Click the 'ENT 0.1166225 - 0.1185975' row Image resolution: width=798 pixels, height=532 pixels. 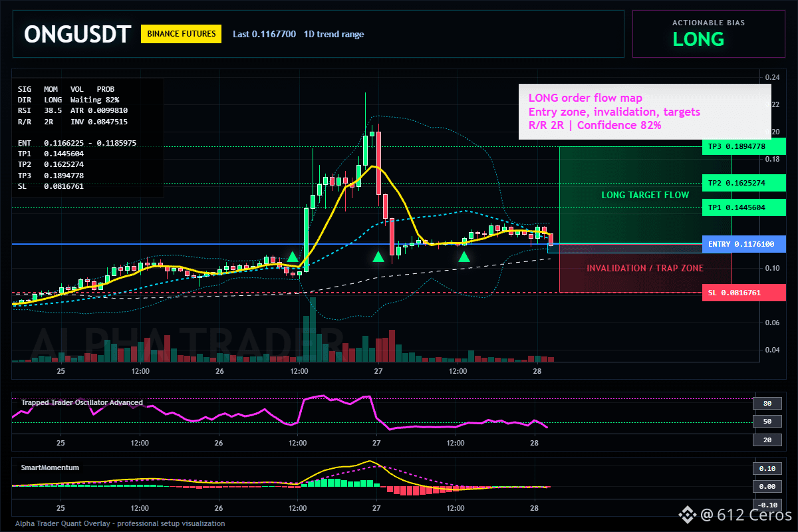click(77, 142)
